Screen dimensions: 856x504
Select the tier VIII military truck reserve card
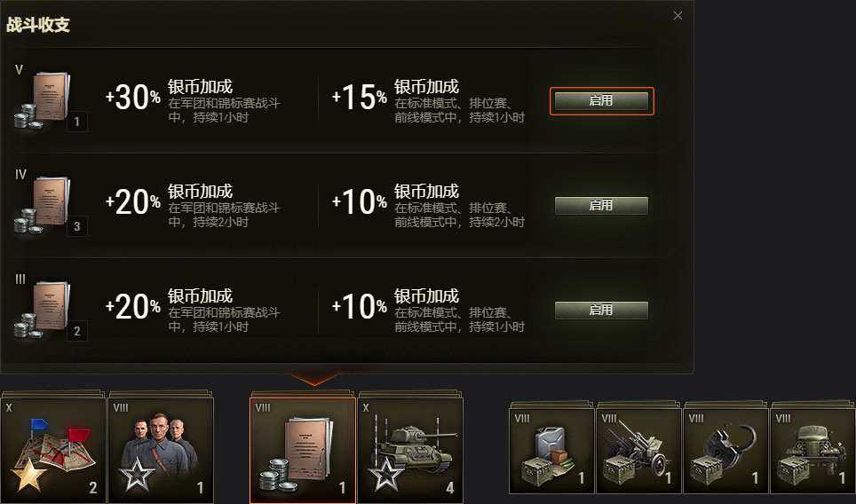812,451
